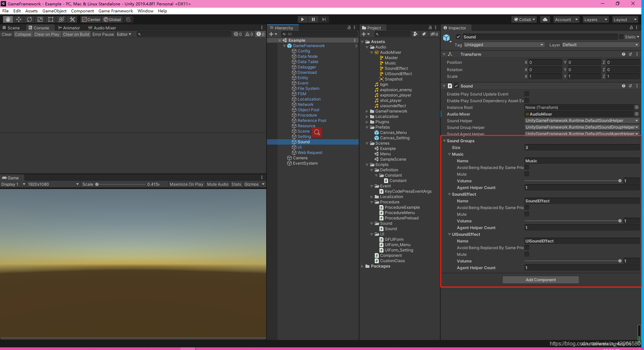Image resolution: width=644 pixels, height=350 pixels.
Task: Mute the Music sound group
Action: point(527,174)
